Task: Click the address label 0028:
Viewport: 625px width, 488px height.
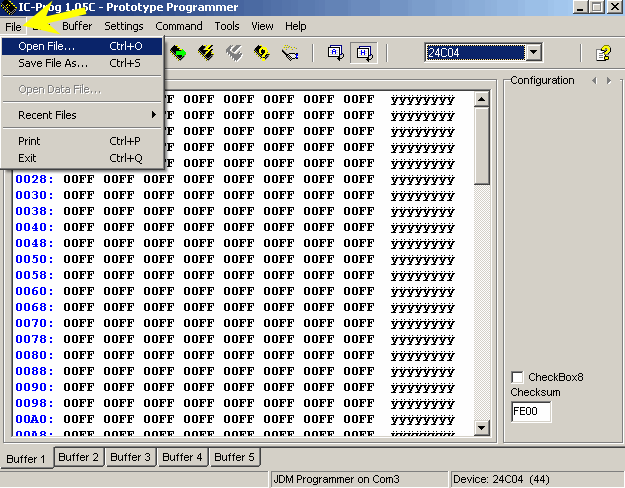Action: coord(34,179)
